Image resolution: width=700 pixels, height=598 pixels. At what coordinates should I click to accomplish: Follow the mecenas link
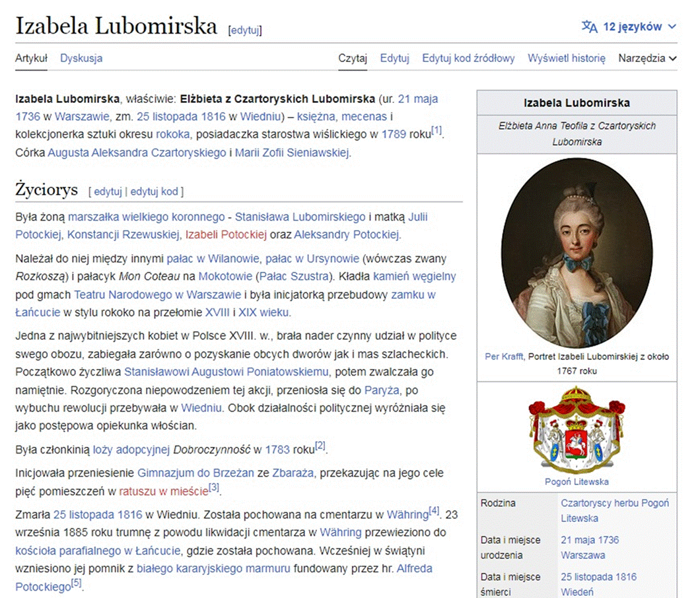[365, 117]
